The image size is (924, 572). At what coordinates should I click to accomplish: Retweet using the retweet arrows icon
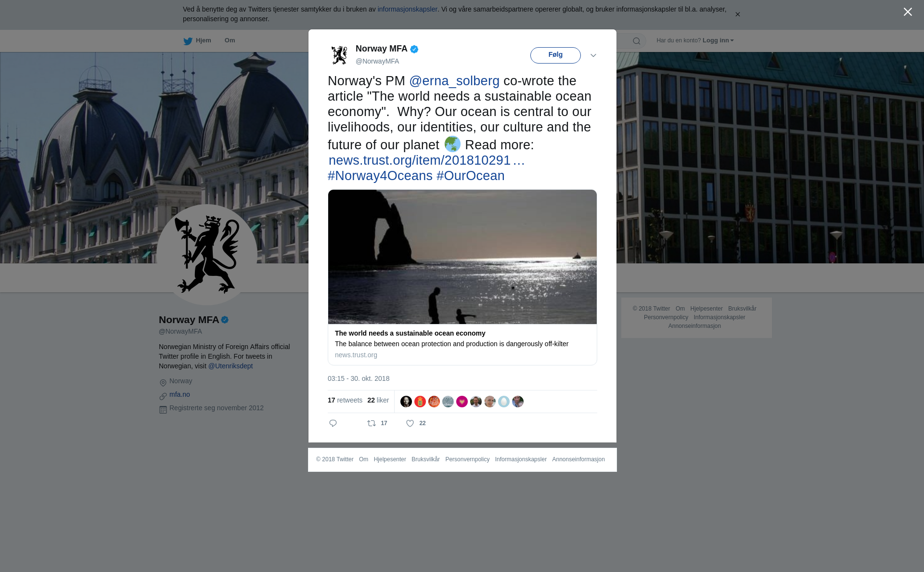coord(372,423)
